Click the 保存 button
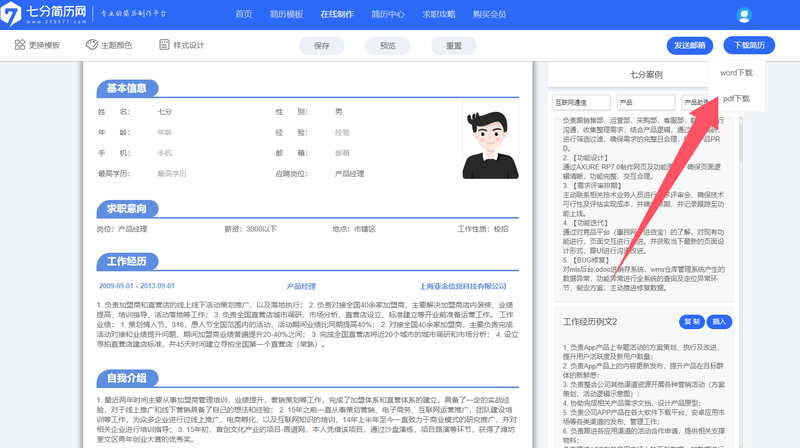This screenshot has height=448, width=800. click(321, 45)
